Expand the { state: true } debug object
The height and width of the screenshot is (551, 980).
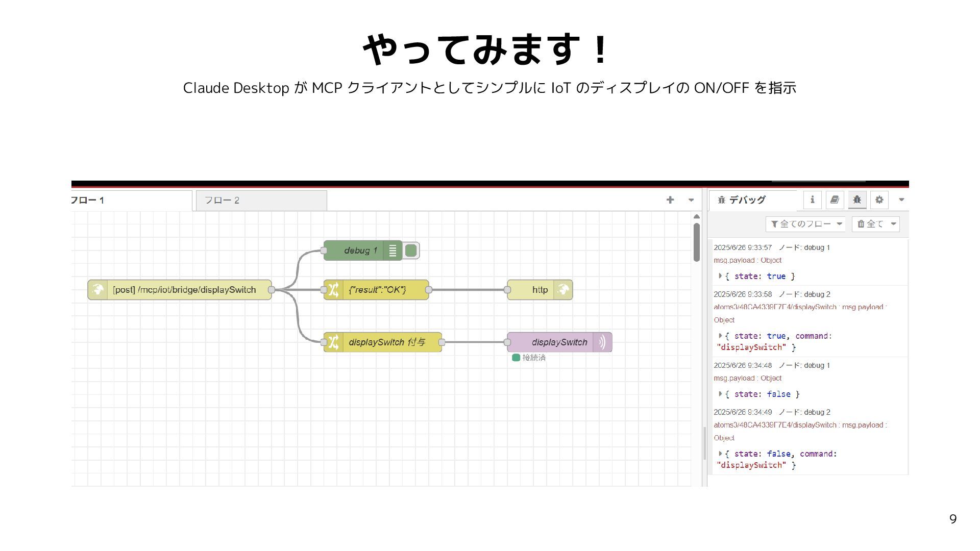720,276
